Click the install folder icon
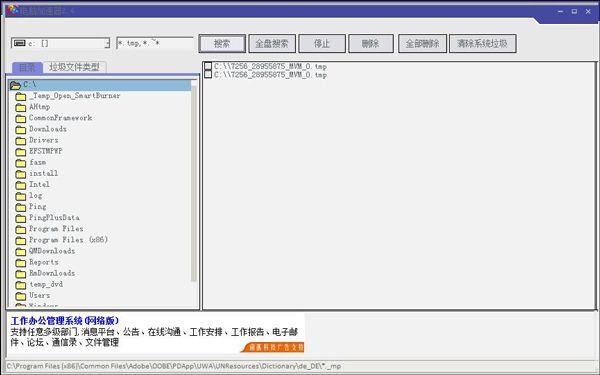 point(21,174)
